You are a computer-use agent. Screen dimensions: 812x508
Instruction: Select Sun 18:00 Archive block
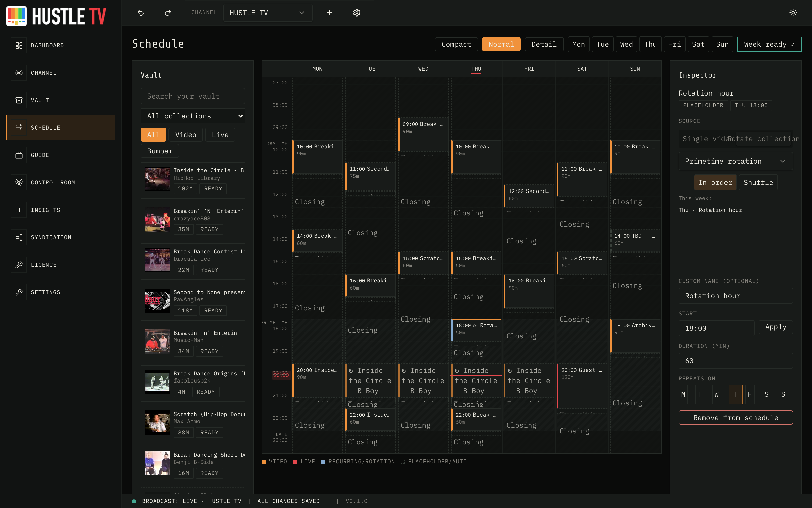[635, 336]
